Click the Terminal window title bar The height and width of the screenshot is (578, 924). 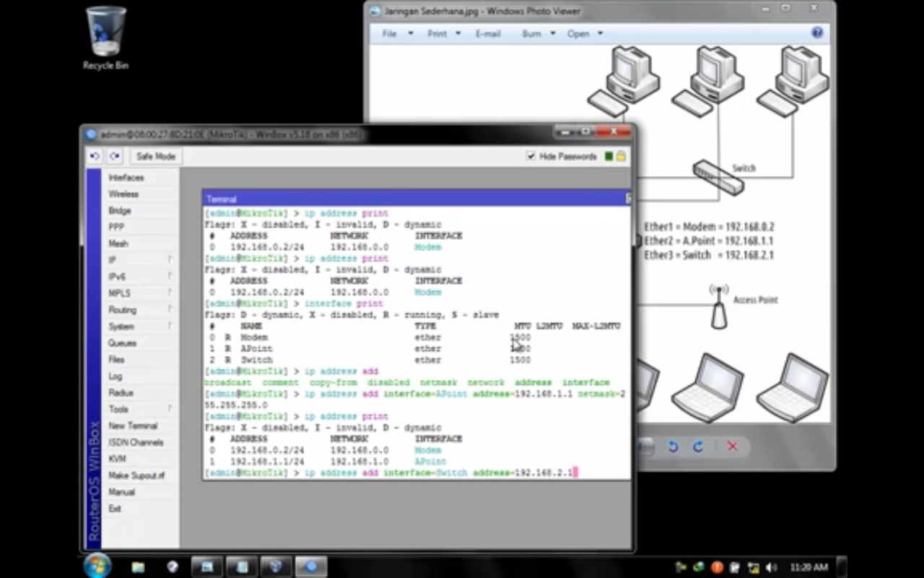coord(417,199)
